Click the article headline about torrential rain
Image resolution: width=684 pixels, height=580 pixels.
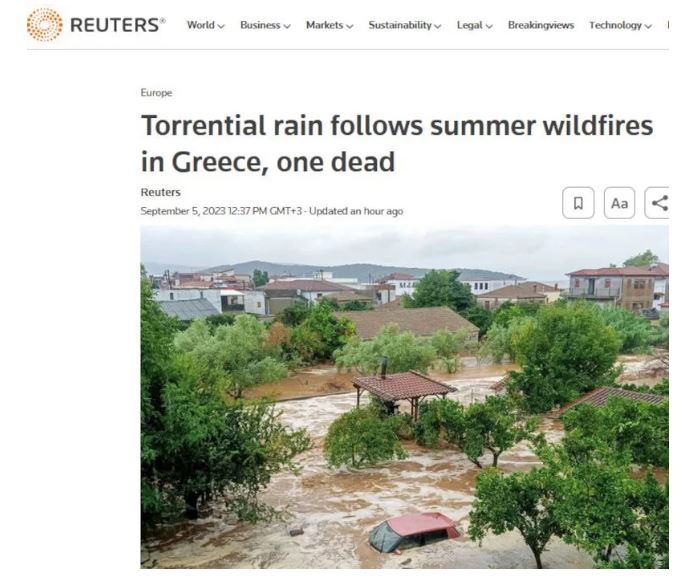coord(397,143)
